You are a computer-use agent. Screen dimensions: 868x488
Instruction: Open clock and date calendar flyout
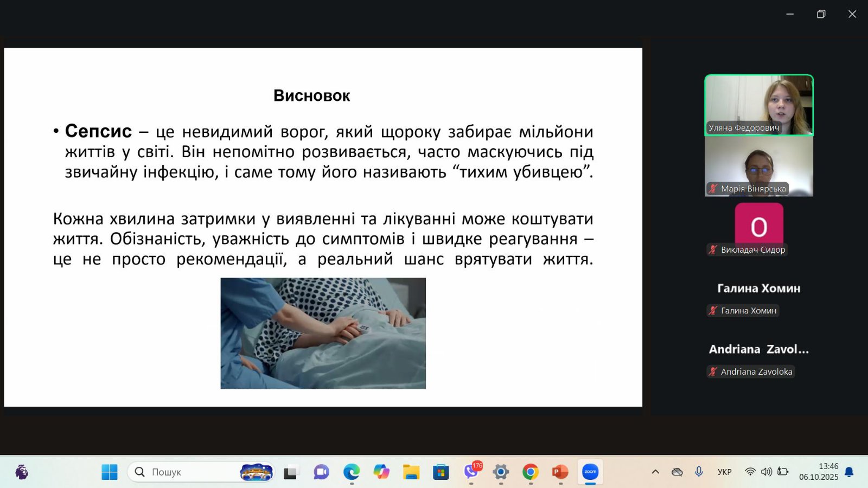[x=819, y=472]
